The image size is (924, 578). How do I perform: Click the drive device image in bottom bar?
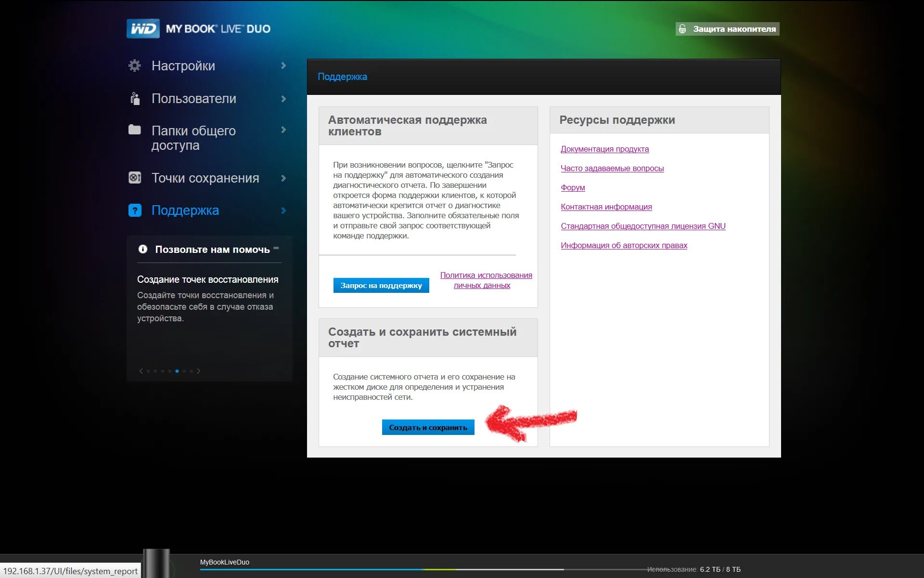click(157, 563)
